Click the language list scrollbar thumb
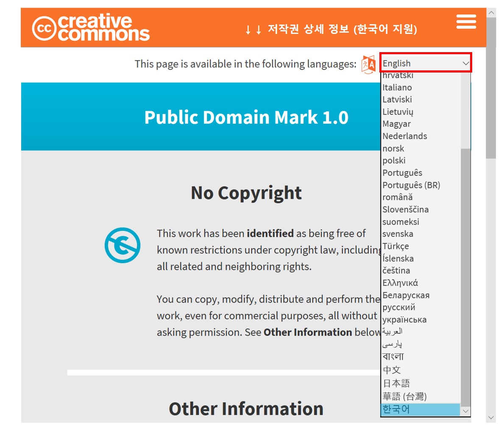The image size is (504, 435). pyautogui.click(x=465, y=277)
